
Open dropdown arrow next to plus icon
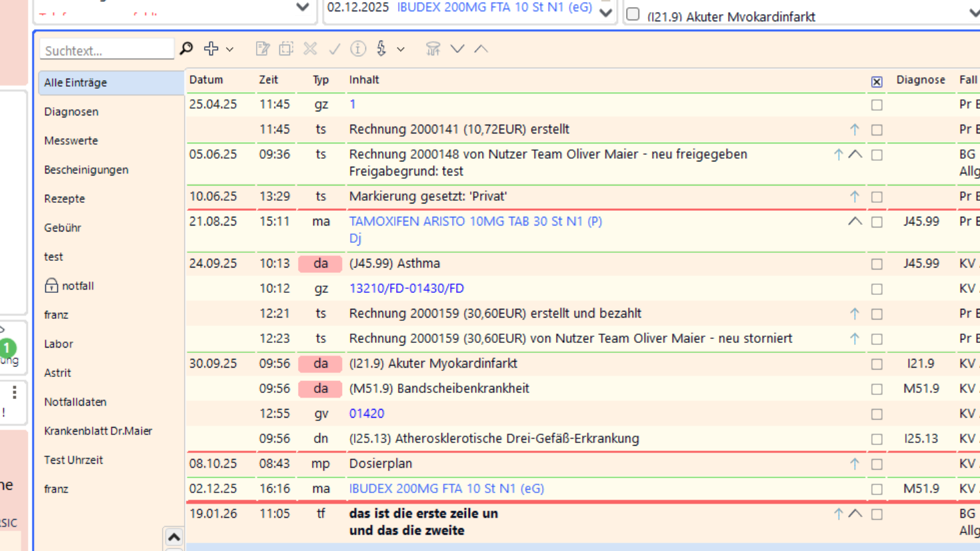point(230,49)
